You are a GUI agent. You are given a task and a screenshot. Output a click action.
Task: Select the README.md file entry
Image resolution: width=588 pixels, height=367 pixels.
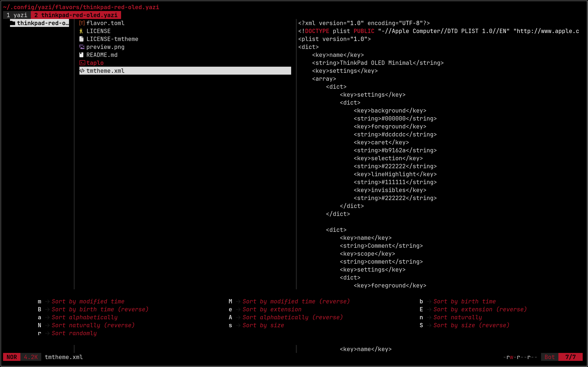pos(102,55)
